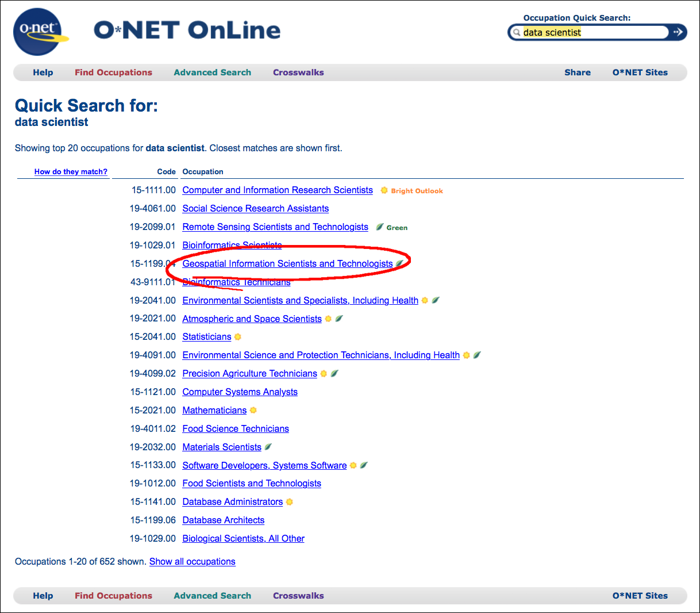Click sun icon beside Environmental Scientists and Specialists
Screen dimensions: 700x613
point(425,300)
